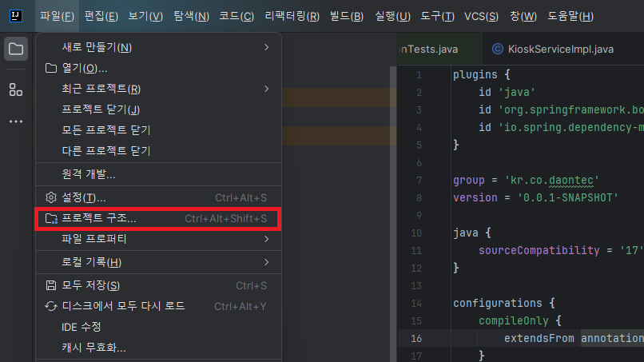This screenshot has height=362, width=644.
Task: Choose 디스크에서 모두 다시 로드
Action: (158, 307)
